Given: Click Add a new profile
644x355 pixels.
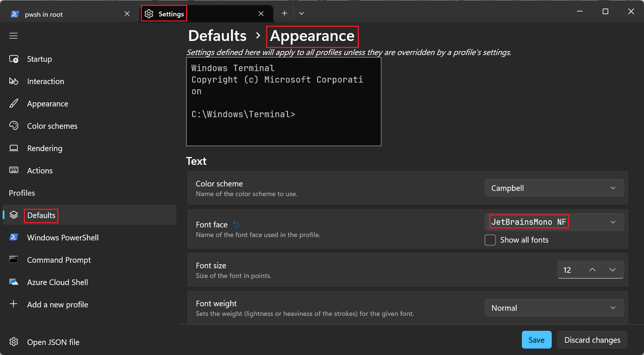Looking at the screenshot, I should tap(89, 304).
